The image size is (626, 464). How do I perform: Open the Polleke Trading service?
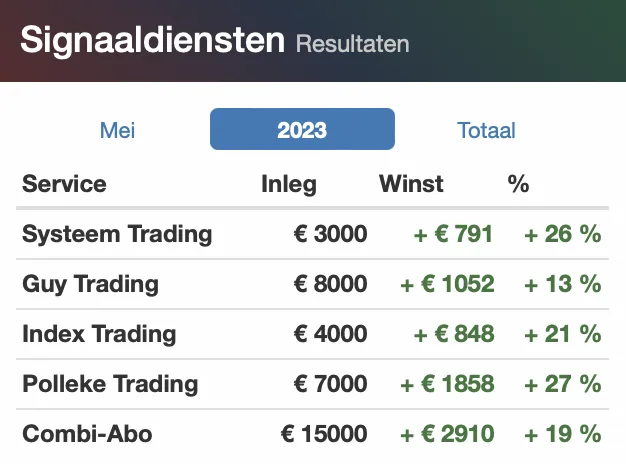click(110, 384)
